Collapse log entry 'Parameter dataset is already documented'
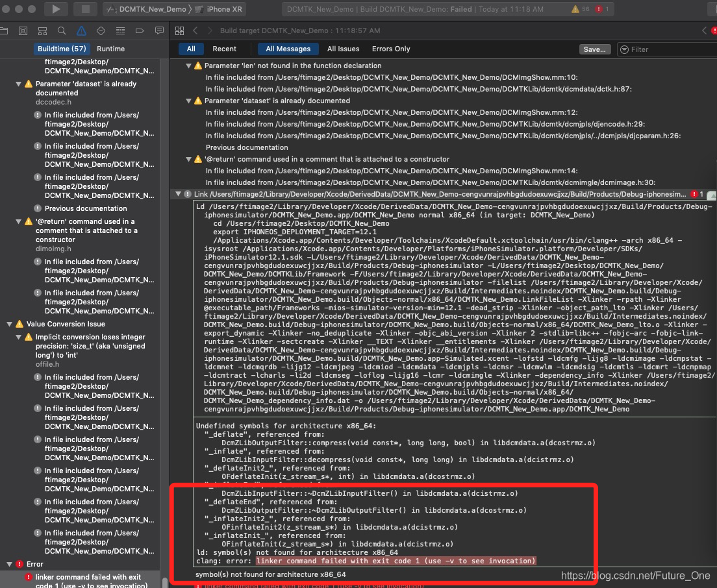This screenshot has height=588, width=717. [x=188, y=101]
